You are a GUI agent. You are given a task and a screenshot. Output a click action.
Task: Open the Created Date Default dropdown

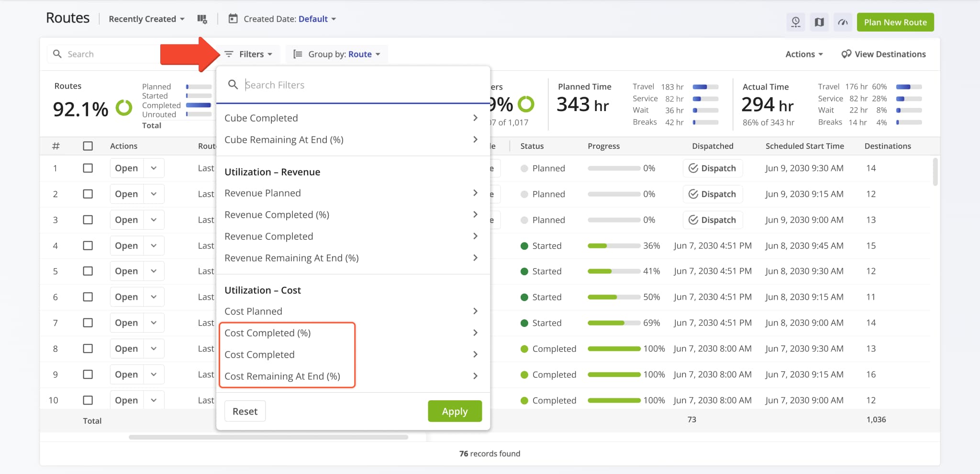tap(316, 19)
